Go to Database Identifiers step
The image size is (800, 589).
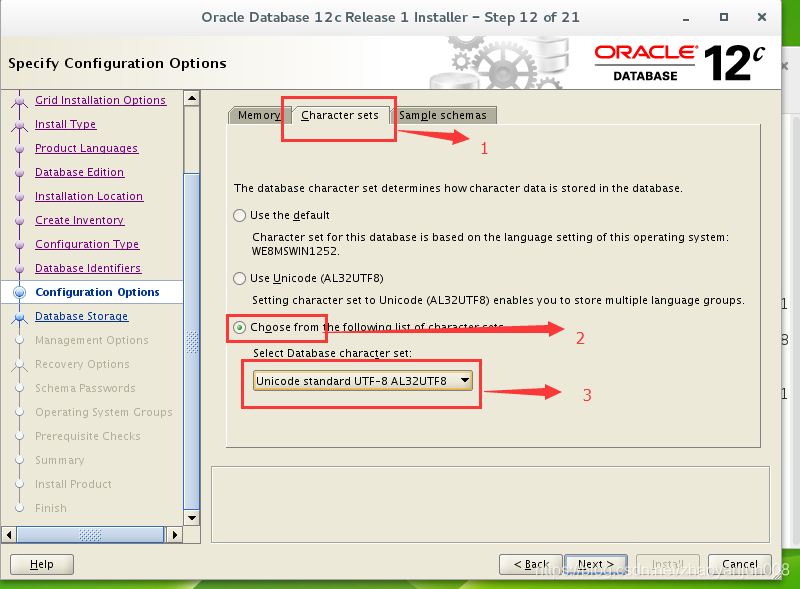[88, 268]
